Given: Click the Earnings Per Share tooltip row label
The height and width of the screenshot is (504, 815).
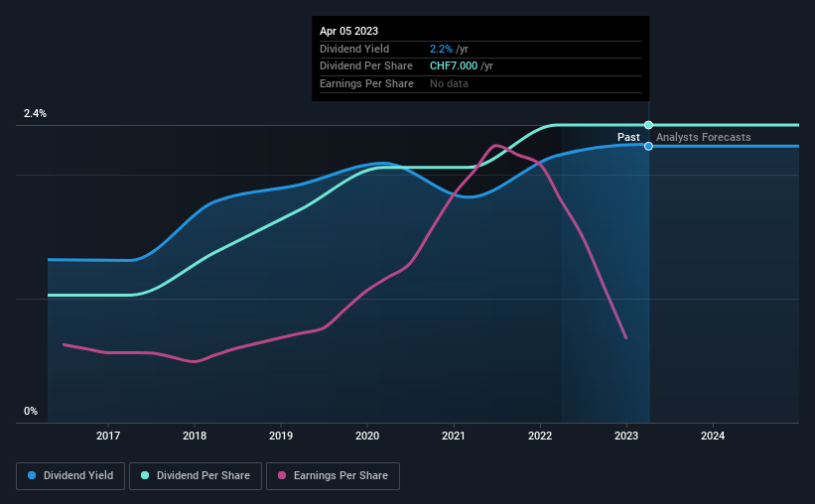Looking at the screenshot, I should click(366, 83).
